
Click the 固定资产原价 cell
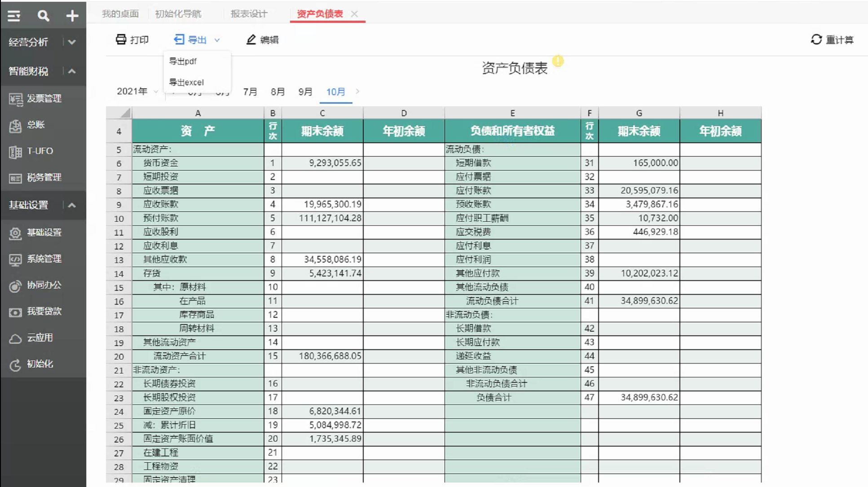(x=198, y=411)
